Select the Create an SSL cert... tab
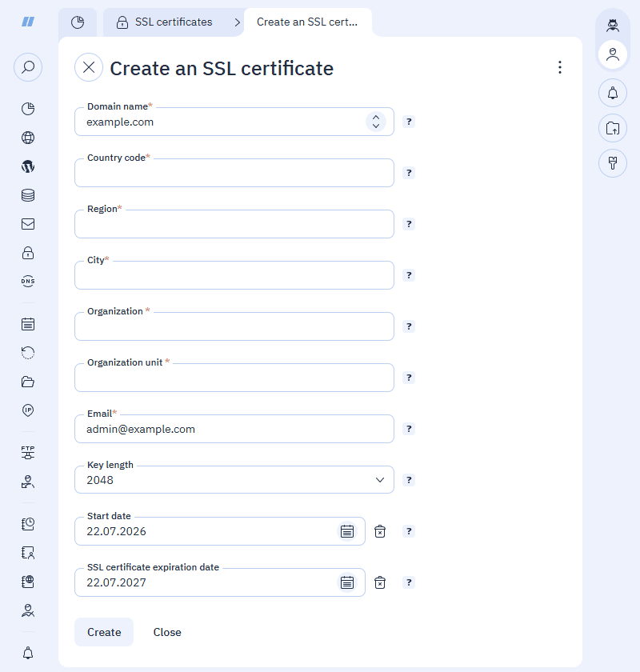 point(307,22)
